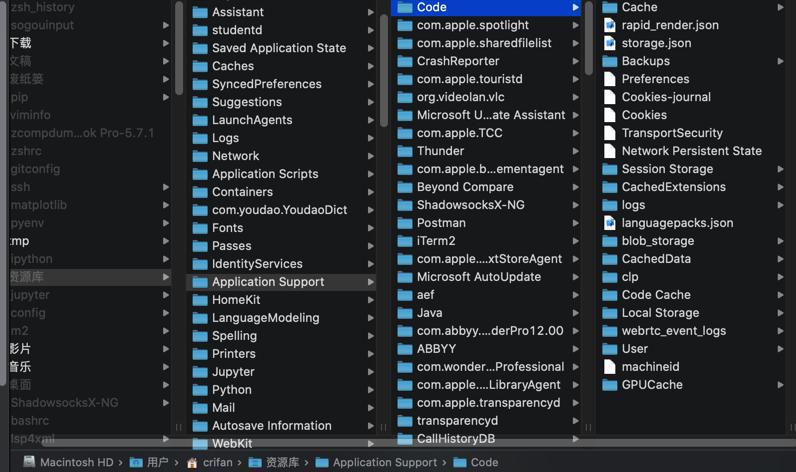This screenshot has width=796, height=472.
Task: Click the machineid document icon
Action: point(610,366)
